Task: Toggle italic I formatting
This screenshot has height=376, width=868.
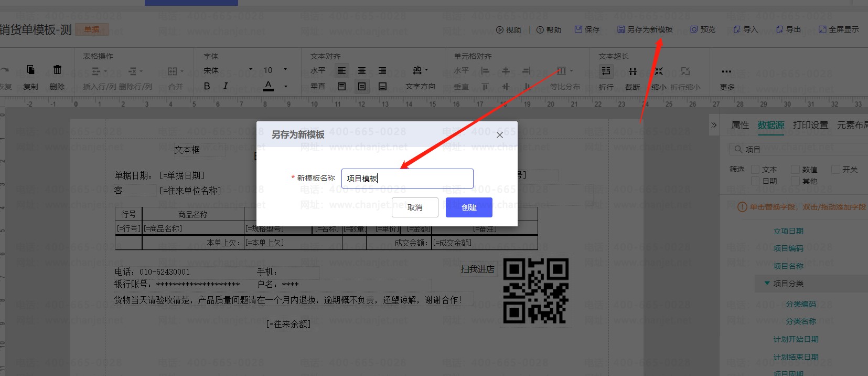Action: (226, 86)
